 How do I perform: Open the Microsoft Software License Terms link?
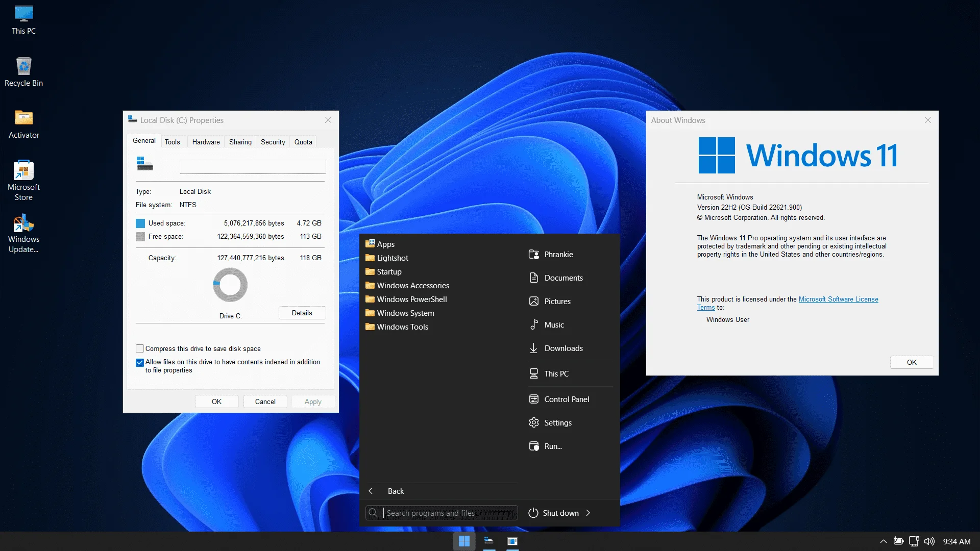point(788,304)
